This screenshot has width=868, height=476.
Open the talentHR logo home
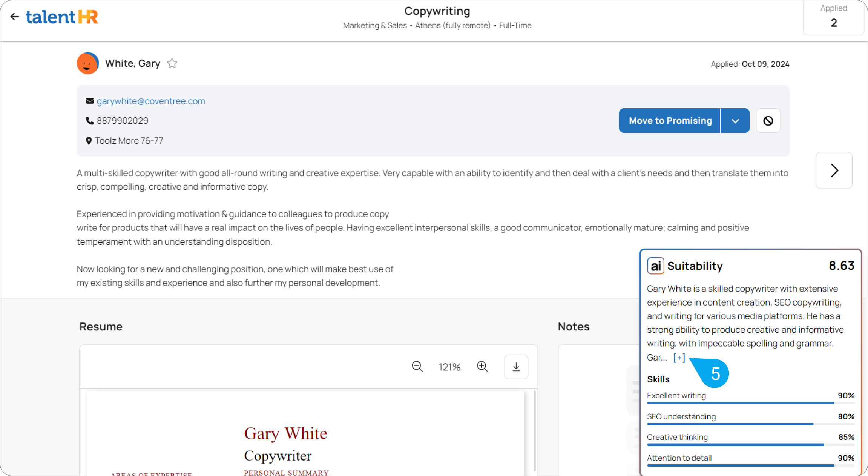(62, 17)
